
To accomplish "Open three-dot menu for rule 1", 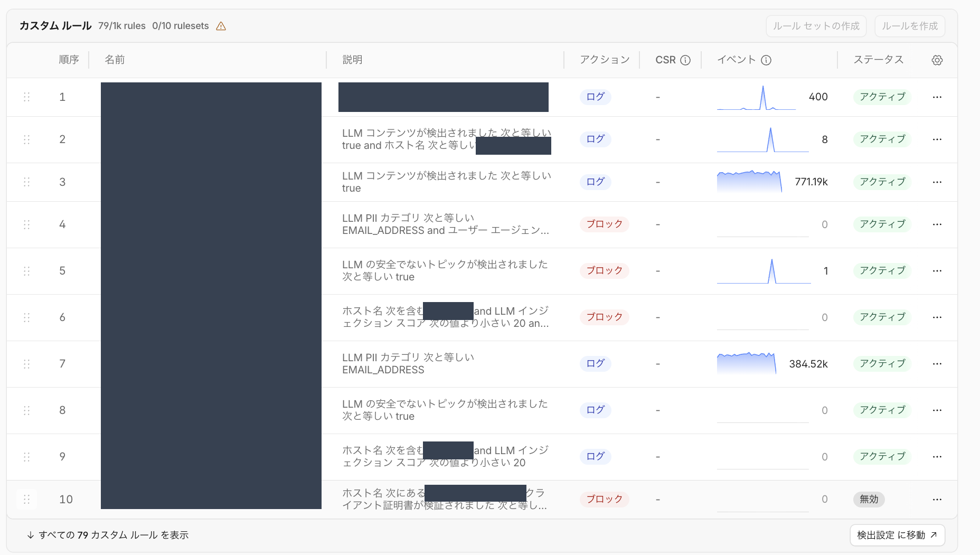I will click(937, 97).
